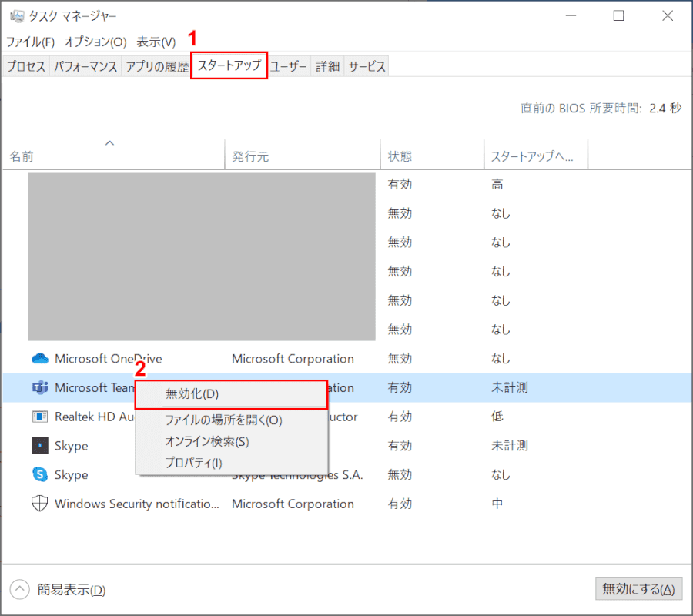Choose オンライン検索(S) in context menu
693x616 pixels.
pyautogui.click(x=231, y=441)
